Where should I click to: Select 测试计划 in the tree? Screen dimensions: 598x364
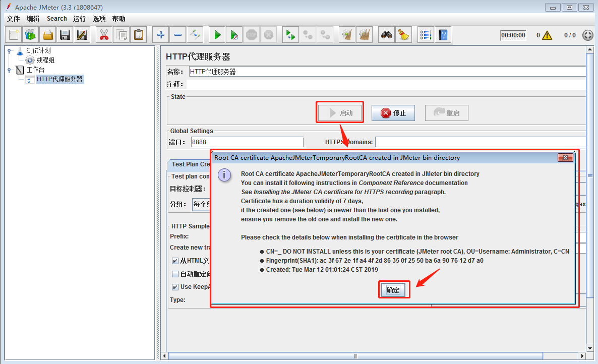tap(38, 51)
